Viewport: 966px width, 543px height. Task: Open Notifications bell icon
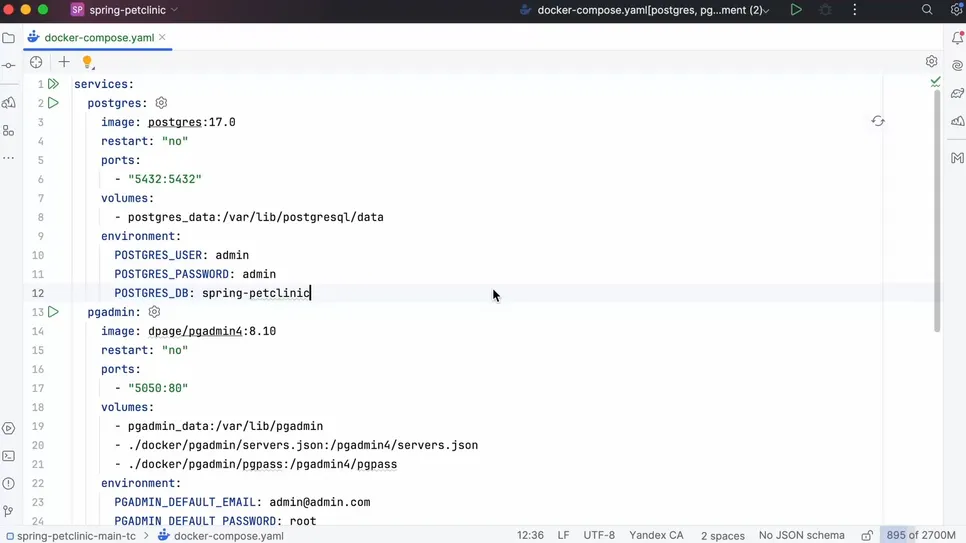[957, 38]
